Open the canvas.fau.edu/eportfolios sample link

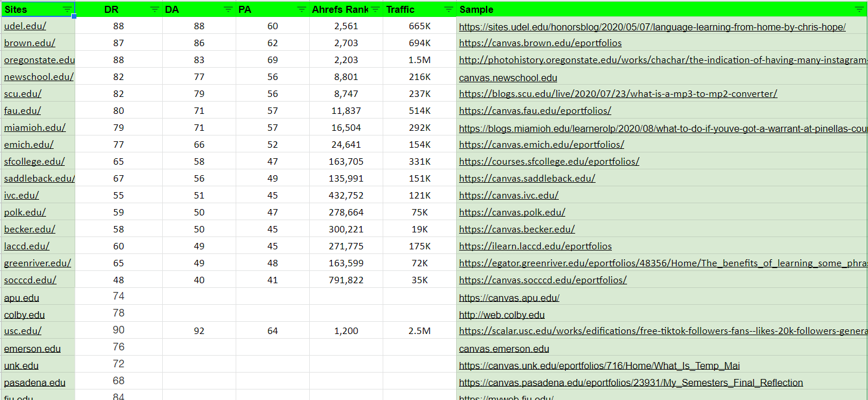[x=535, y=111]
